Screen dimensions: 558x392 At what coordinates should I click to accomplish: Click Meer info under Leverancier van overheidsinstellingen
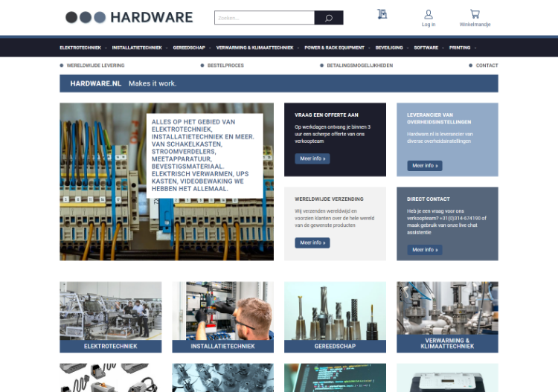pos(425,166)
